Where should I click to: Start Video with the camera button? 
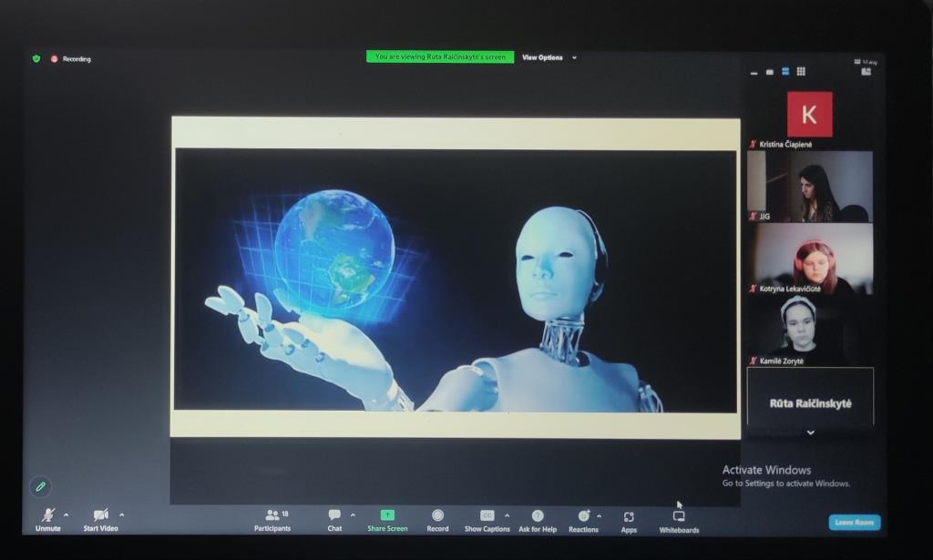(x=100, y=519)
